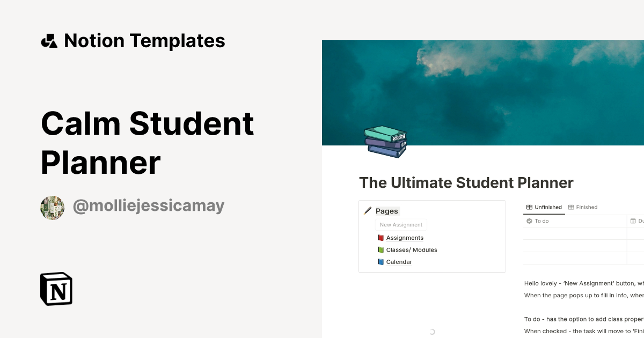Screen dimensions: 644x338
Task: Open the Assignments page
Action: (x=405, y=237)
